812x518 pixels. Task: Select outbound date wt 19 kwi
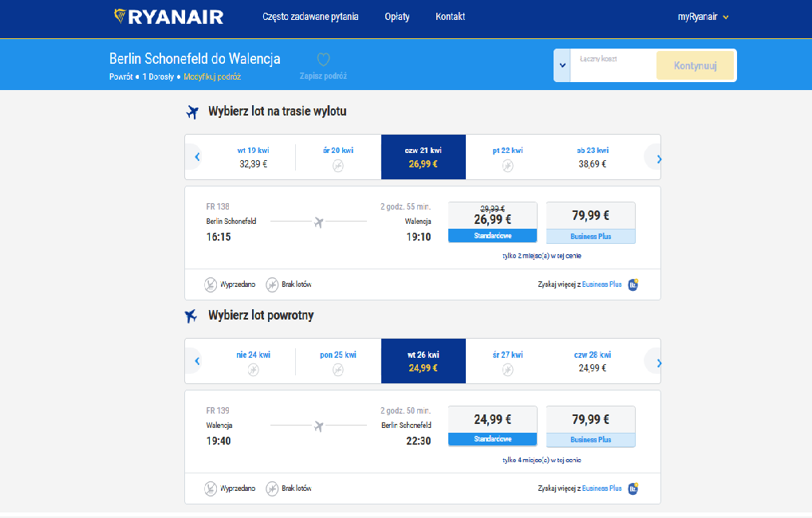coord(253,157)
